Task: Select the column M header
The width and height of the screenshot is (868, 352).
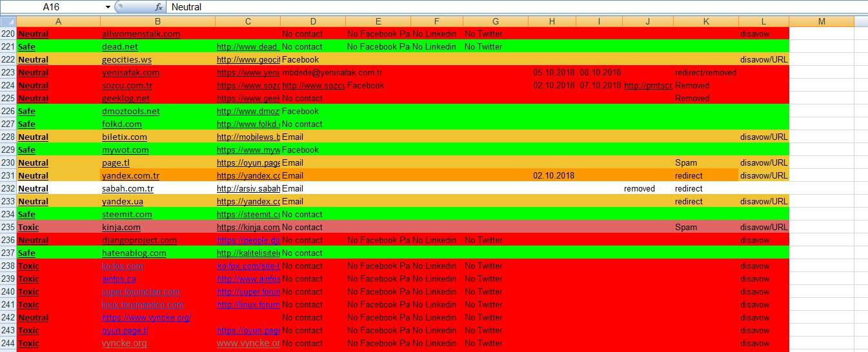Action: [x=821, y=21]
